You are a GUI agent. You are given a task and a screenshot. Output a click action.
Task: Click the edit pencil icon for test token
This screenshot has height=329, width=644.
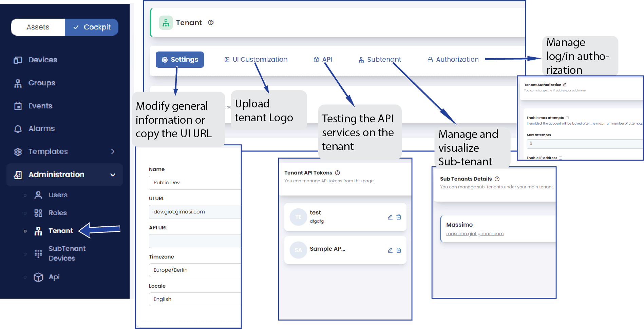[390, 217]
